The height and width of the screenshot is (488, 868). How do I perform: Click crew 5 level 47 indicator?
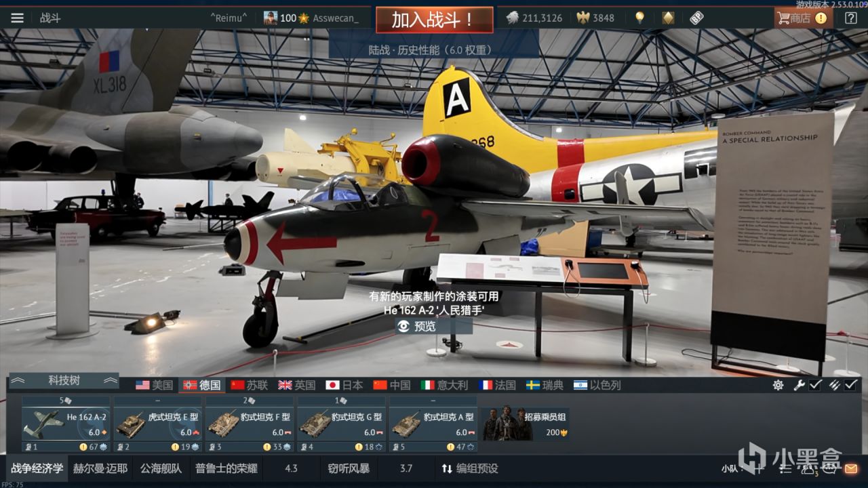tap(460, 447)
